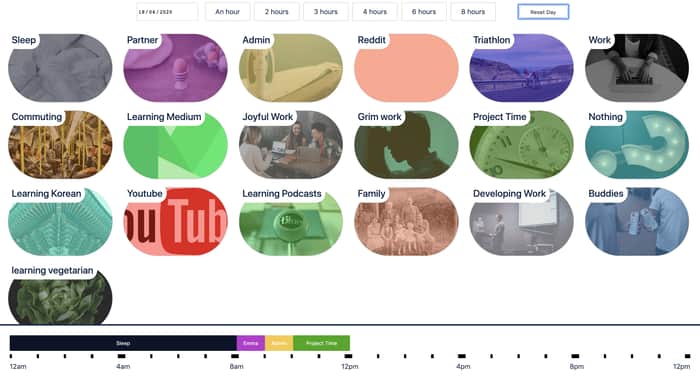
Task: Click the Sleep block on the timeline
Action: [x=123, y=343]
